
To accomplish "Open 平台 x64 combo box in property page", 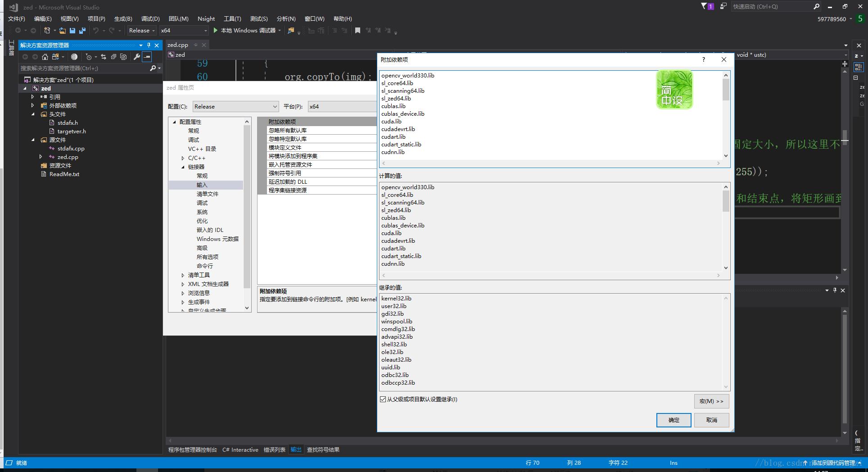I will pos(342,107).
